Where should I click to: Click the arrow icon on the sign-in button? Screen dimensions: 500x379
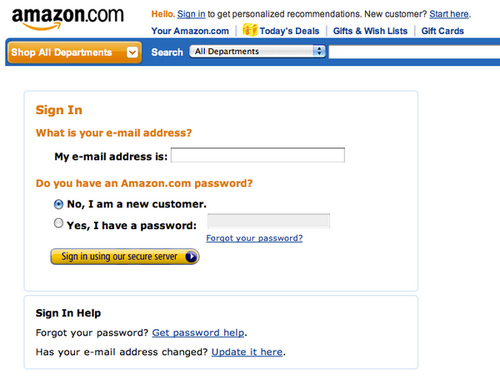click(x=191, y=257)
